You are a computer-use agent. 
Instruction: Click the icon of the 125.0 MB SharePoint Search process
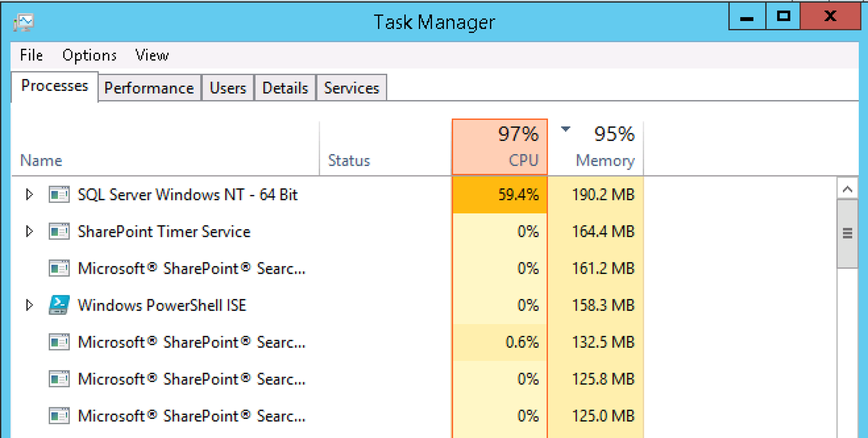[59, 416]
